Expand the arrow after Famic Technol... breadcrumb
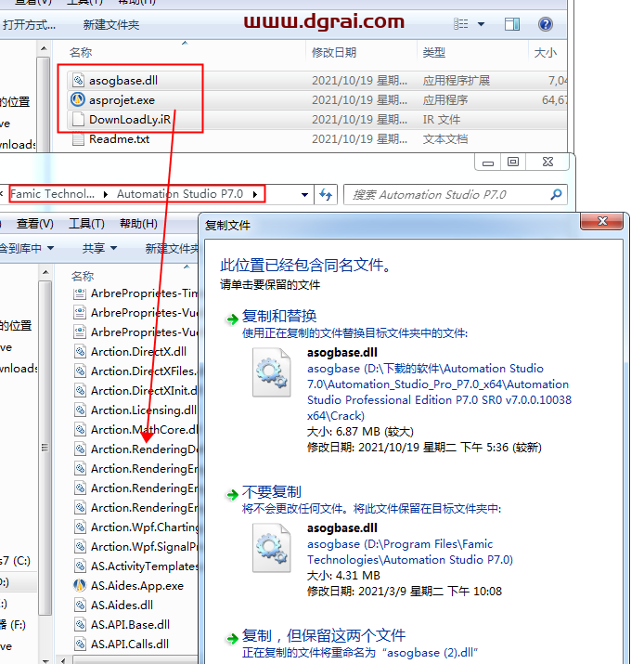The width and height of the screenshot is (644, 664). 106,194
